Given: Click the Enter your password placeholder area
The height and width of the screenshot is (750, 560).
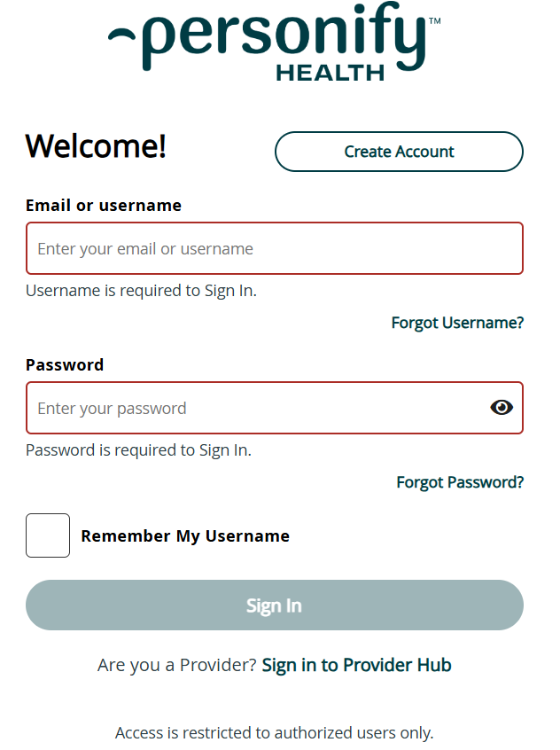Looking at the screenshot, I should (x=112, y=409).
